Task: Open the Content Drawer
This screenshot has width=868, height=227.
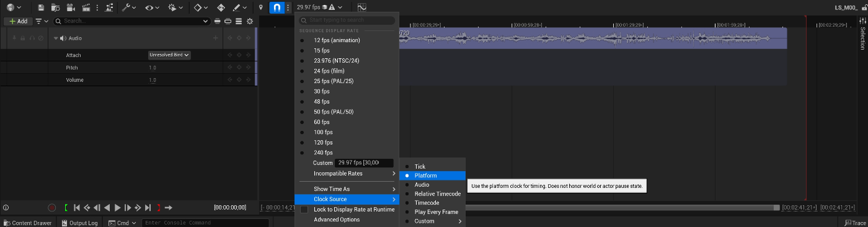Action: point(28,223)
